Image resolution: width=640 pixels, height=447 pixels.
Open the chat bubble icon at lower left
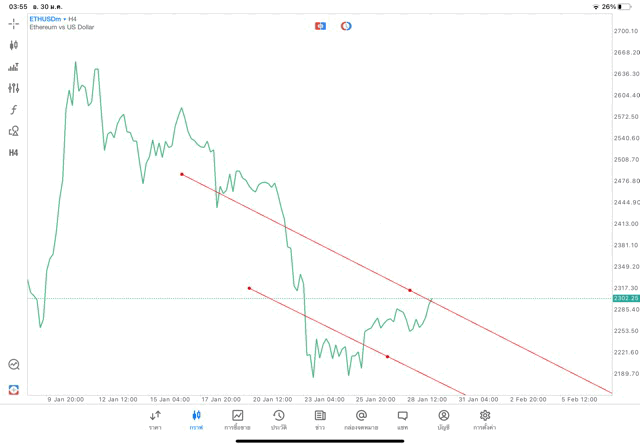click(x=14, y=365)
